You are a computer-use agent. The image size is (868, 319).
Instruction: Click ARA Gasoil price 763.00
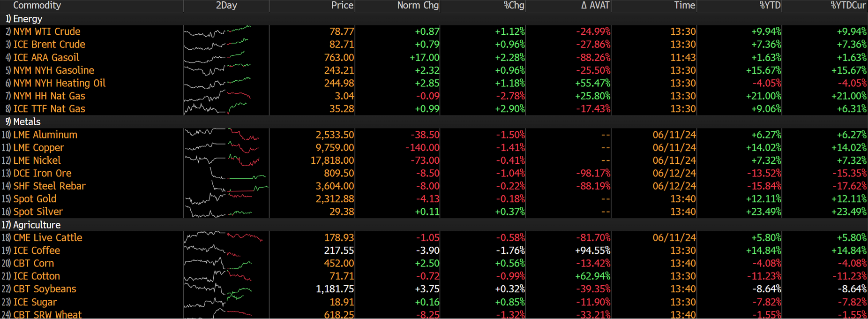(x=339, y=57)
